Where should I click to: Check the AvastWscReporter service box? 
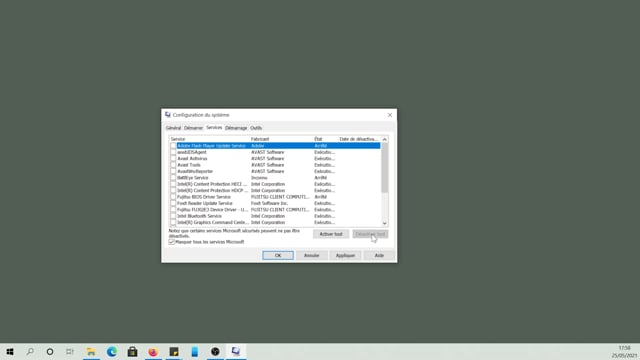click(173, 171)
